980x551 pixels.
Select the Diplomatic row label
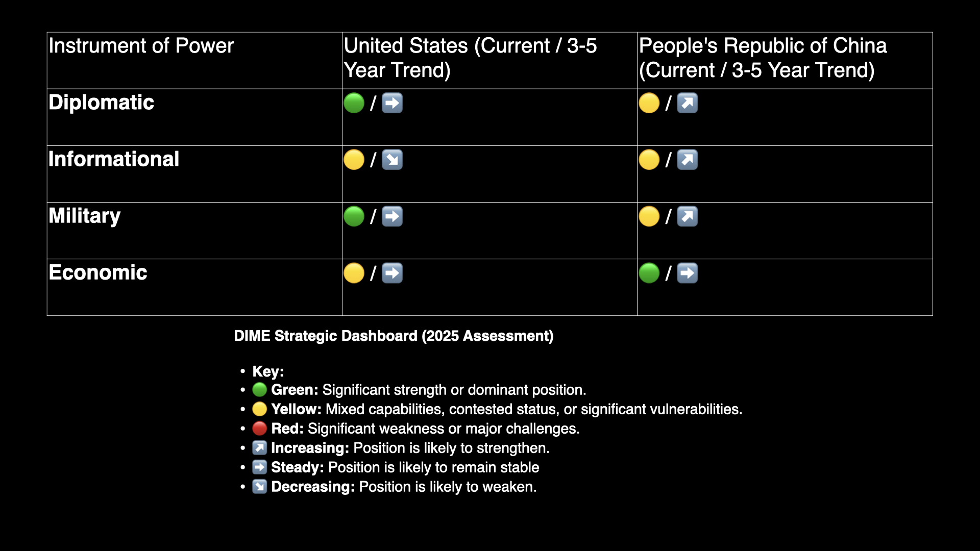point(101,103)
